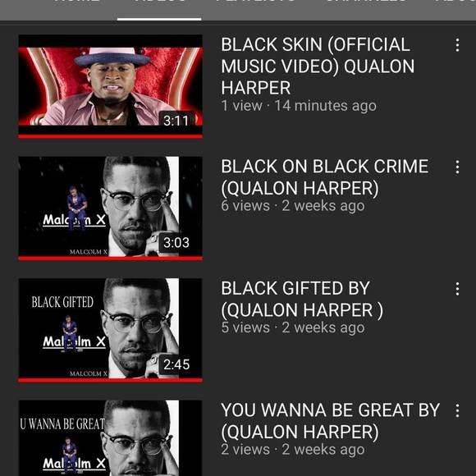Screen dimensions: 476x476
Task: Open thumbnail labeled U WANNA BE GREAT
Action: (111, 438)
